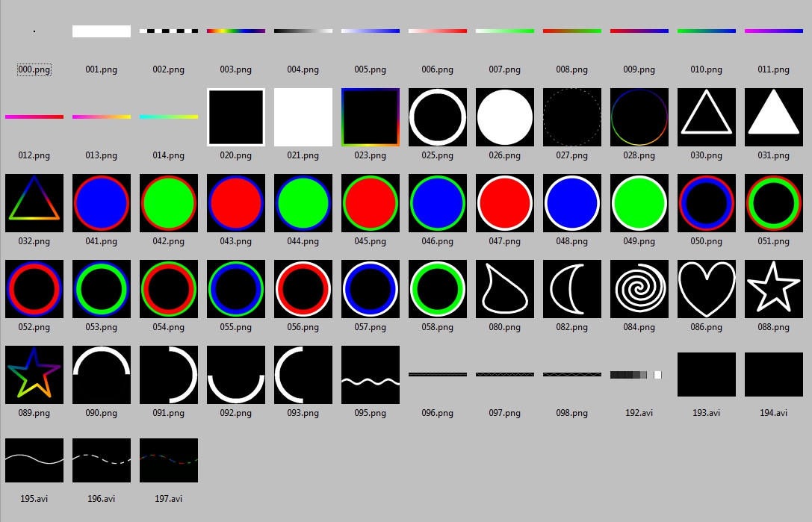The width and height of the screenshot is (812, 522).
Task: Click the crescent moon thumbnail 082.png
Action: coord(572,289)
